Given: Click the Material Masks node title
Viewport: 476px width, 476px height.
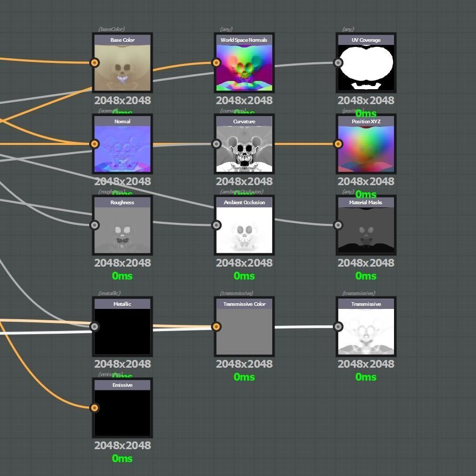Looking at the screenshot, I should point(366,202).
